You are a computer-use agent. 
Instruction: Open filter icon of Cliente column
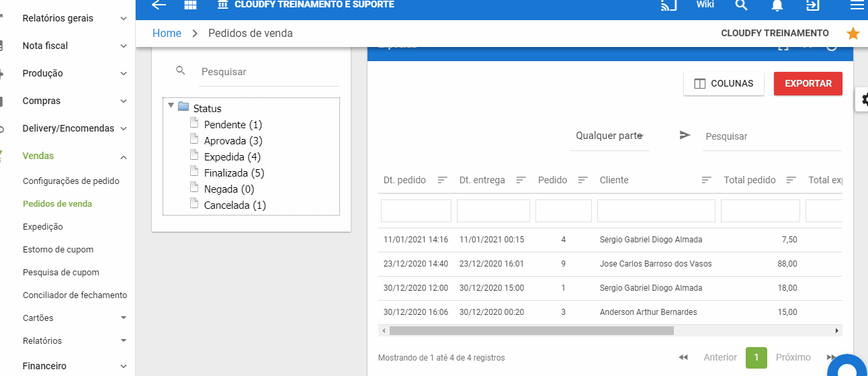click(706, 180)
